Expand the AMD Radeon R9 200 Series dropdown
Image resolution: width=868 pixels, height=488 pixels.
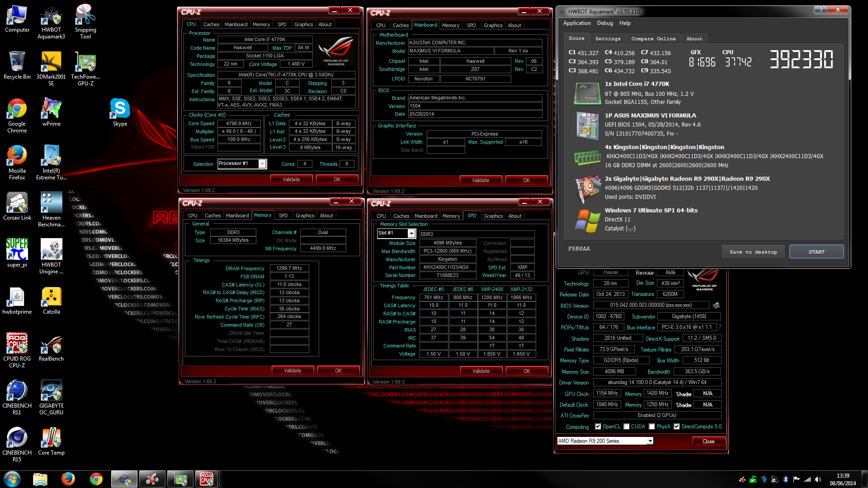point(650,441)
